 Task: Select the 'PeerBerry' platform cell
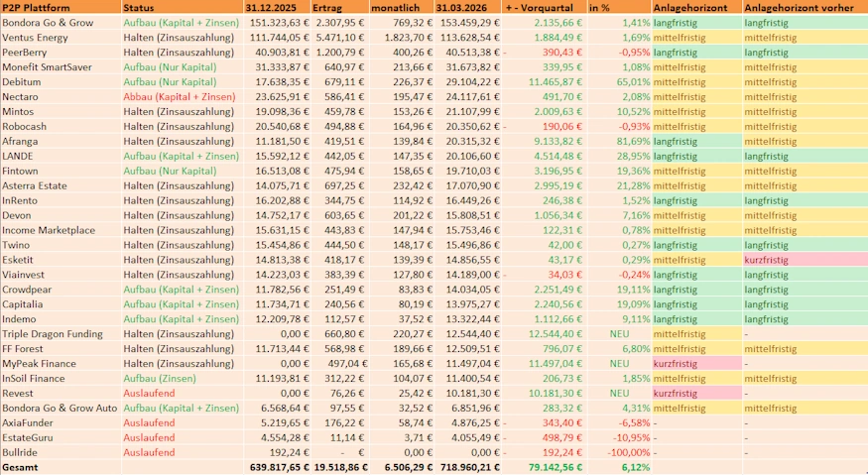pos(61,53)
